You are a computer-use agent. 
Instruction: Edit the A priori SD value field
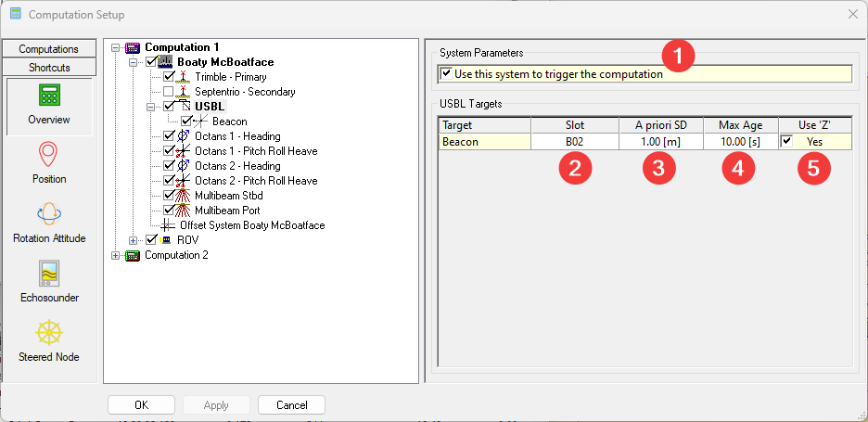[660, 142]
